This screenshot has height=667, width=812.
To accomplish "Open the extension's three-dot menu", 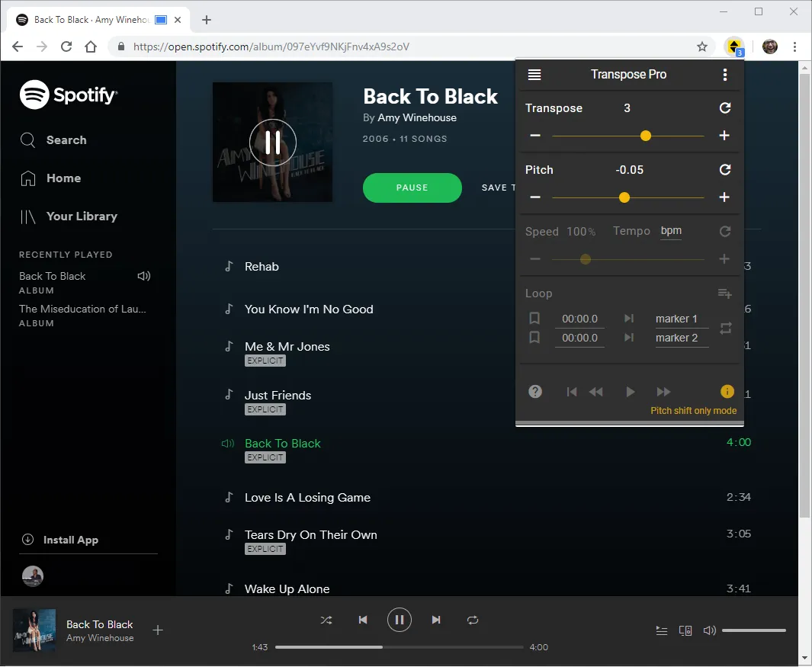I will [x=725, y=74].
